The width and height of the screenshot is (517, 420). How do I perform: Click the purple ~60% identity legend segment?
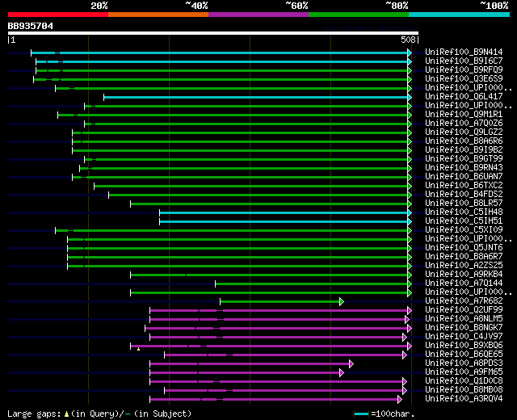click(258, 15)
